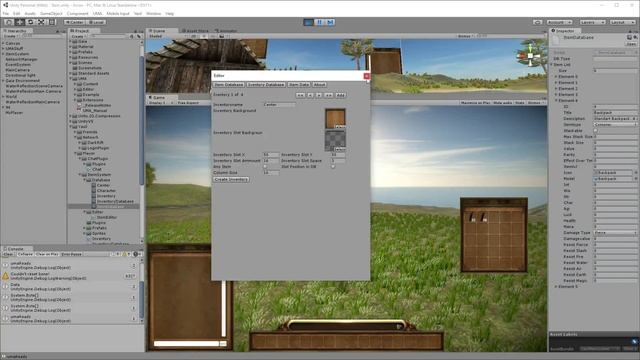
Task: Switch to the Asset Store tab
Action: tap(195, 31)
